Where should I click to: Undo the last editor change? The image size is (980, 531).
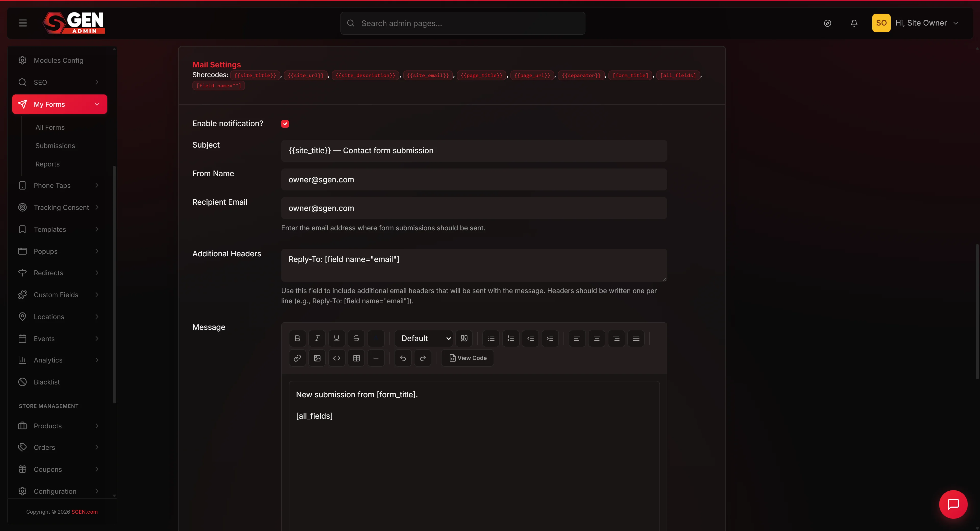click(x=403, y=358)
